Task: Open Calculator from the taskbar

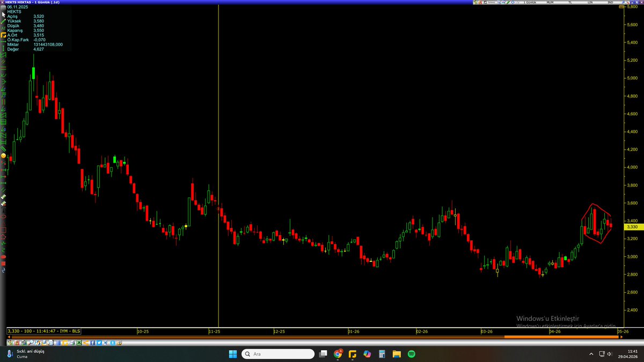Action: [x=382, y=354]
